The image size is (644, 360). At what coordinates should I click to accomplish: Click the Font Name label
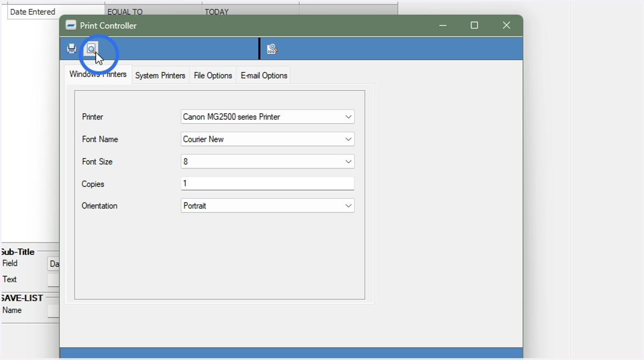click(100, 139)
